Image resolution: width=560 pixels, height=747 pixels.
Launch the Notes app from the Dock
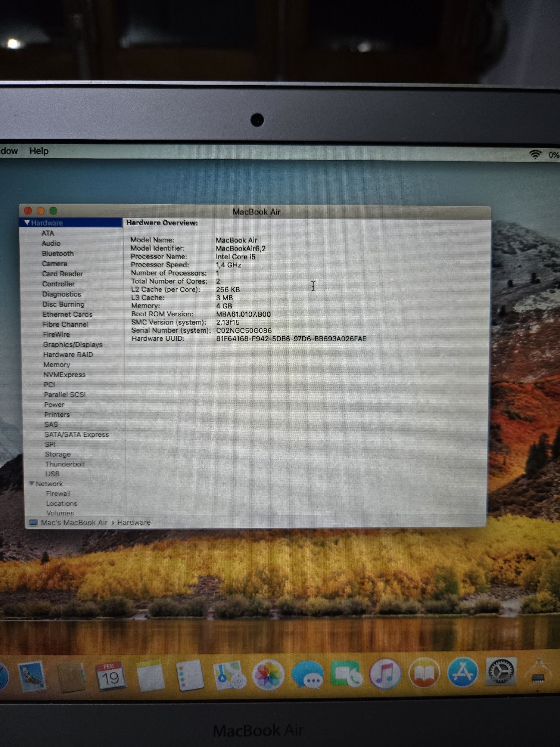(x=150, y=676)
